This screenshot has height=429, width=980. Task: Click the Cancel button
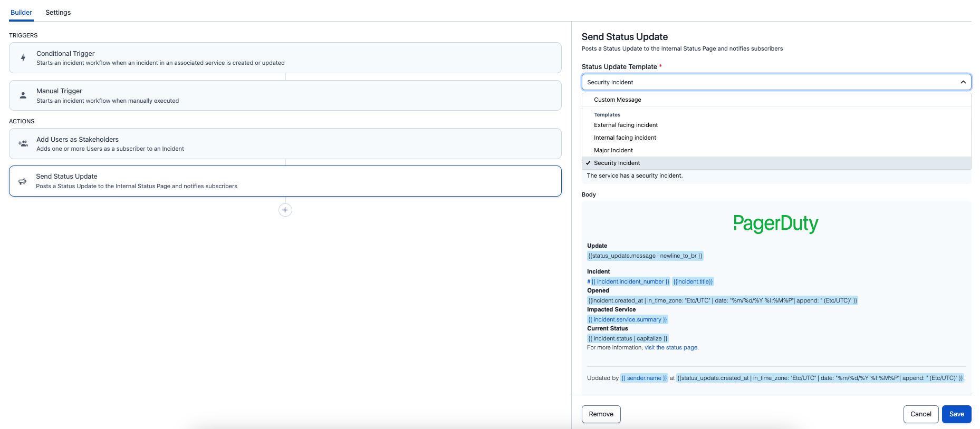coord(921,414)
